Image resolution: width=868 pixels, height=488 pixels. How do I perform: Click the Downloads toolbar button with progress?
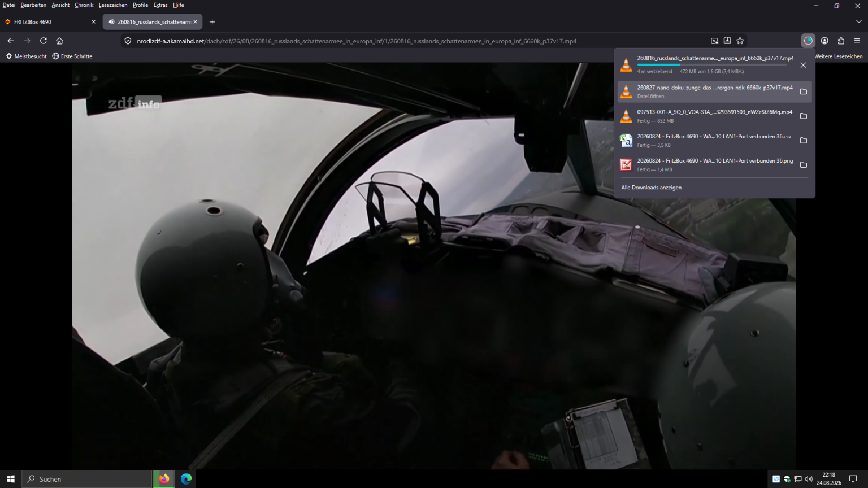coord(808,41)
